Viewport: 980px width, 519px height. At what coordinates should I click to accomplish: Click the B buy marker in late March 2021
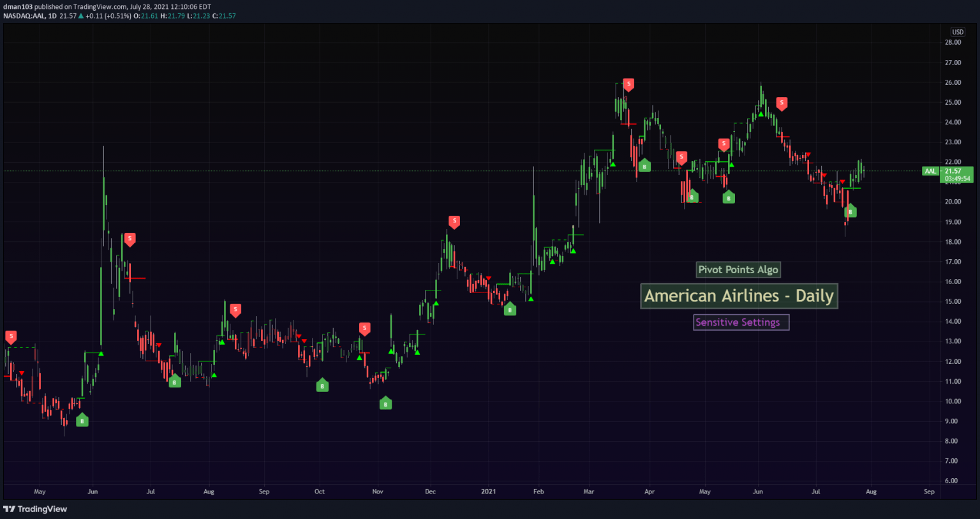644,165
